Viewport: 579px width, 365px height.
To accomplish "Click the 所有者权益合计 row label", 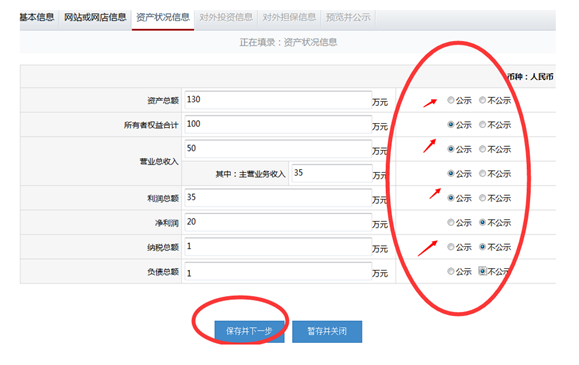I will tap(151, 125).
